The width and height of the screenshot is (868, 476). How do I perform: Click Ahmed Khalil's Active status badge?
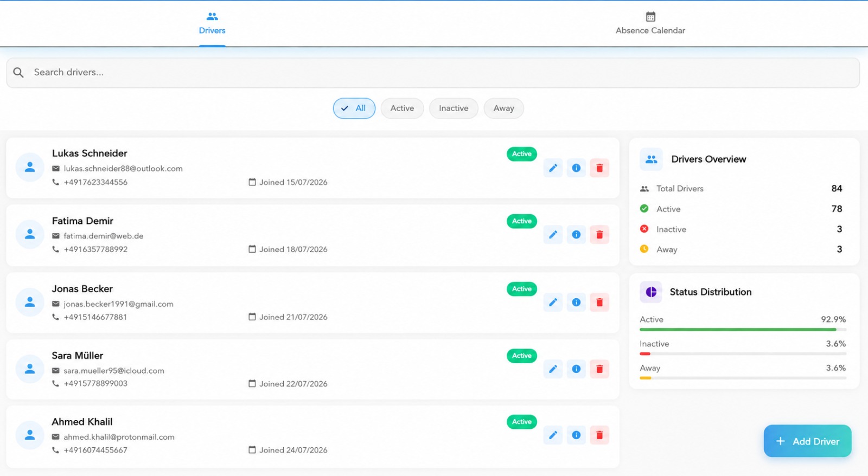tap(522, 422)
